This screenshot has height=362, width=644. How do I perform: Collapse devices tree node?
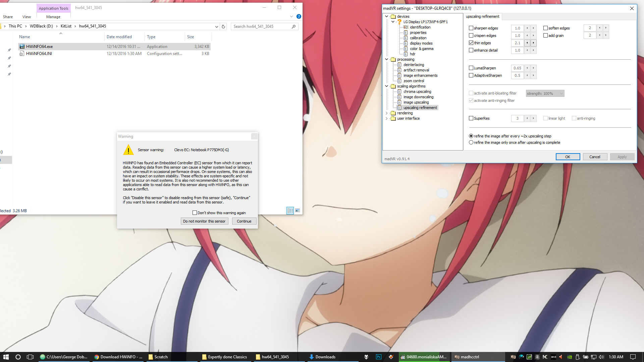pyautogui.click(x=387, y=16)
